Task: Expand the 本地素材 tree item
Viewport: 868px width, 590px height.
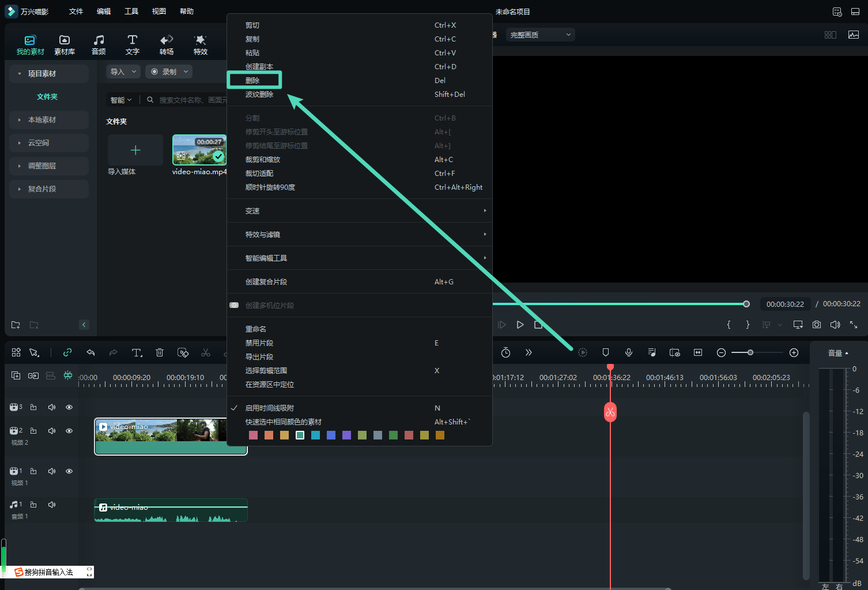Action: [x=42, y=120]
